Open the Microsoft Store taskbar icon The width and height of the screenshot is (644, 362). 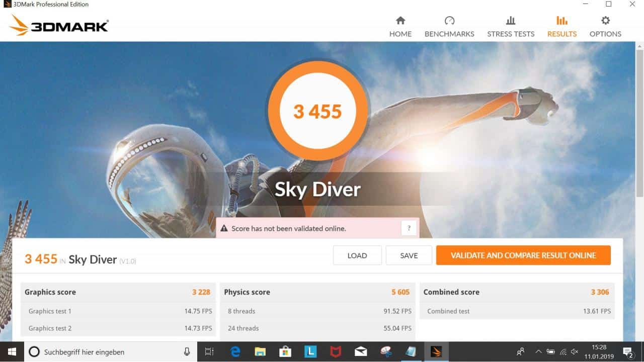pos(285,351)
